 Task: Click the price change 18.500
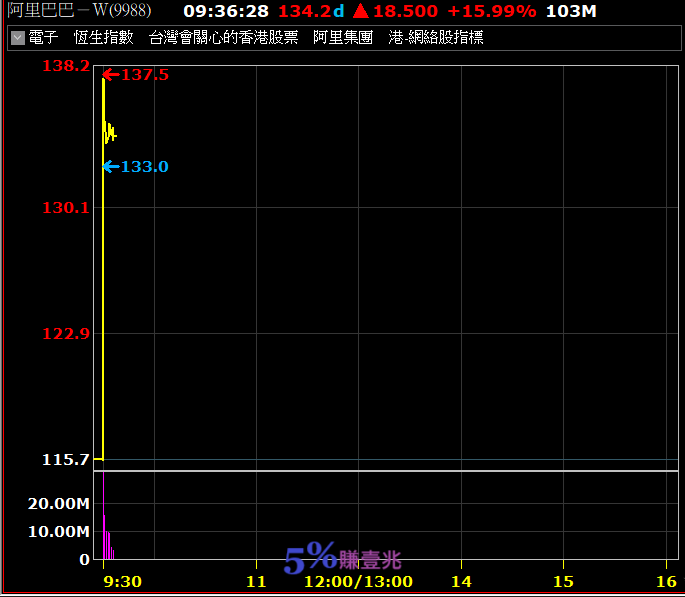pyautogui.click(x=405, y=11)
